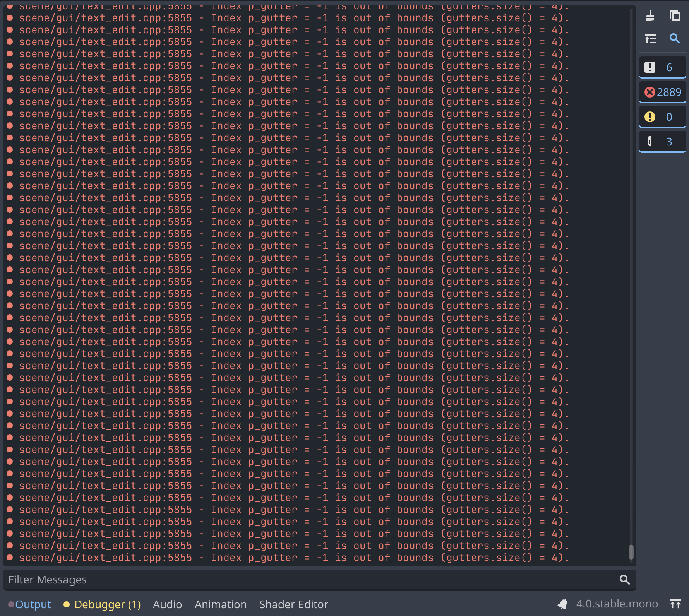Clear the output log with the broom icon
The image size is (689, 616).
point(650,15)
